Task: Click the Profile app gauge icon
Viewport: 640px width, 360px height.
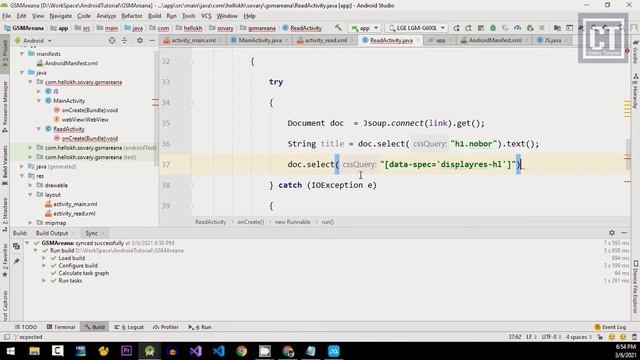Action: [x=517, y=28]
